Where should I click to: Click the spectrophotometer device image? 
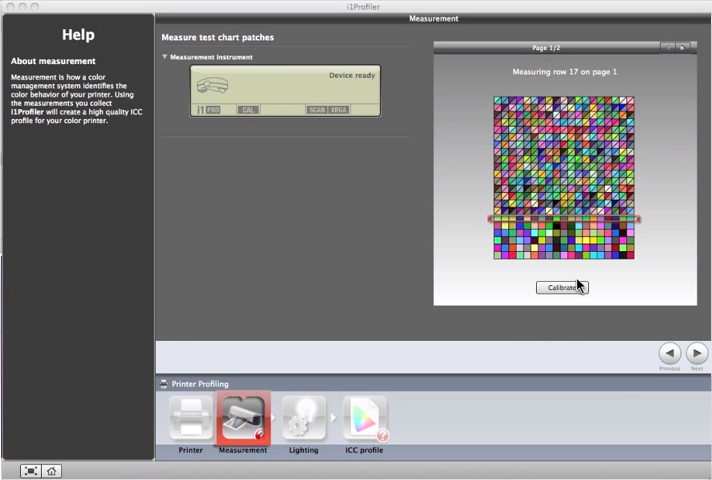click(x=212, y=86)
